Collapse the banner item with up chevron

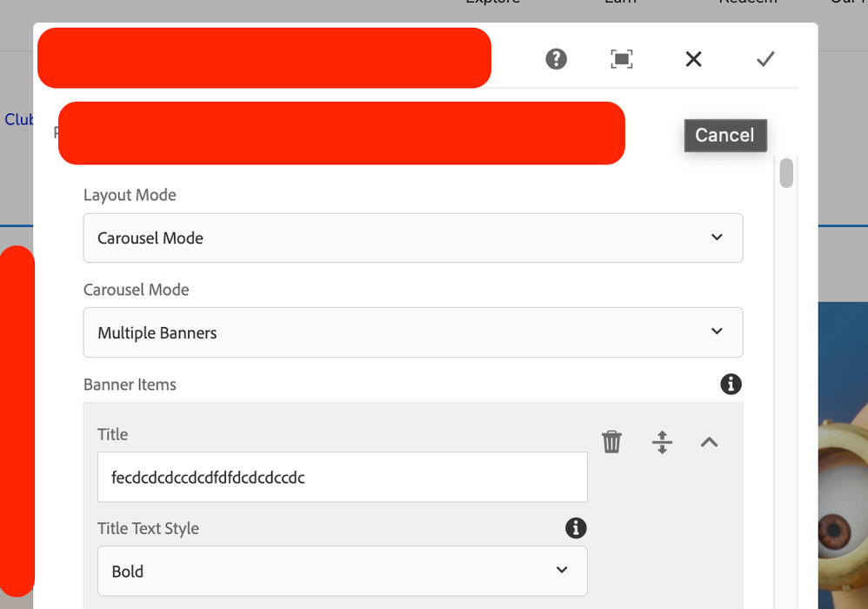click(710, 442)
